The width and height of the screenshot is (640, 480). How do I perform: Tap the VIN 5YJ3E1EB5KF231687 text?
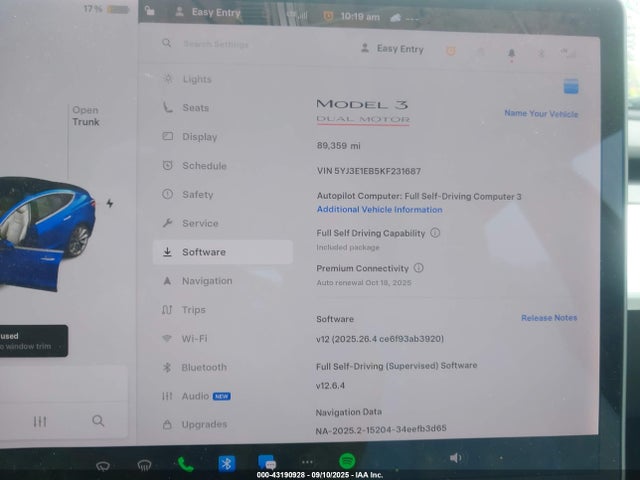pyautogui.click(x=369, y=171)
